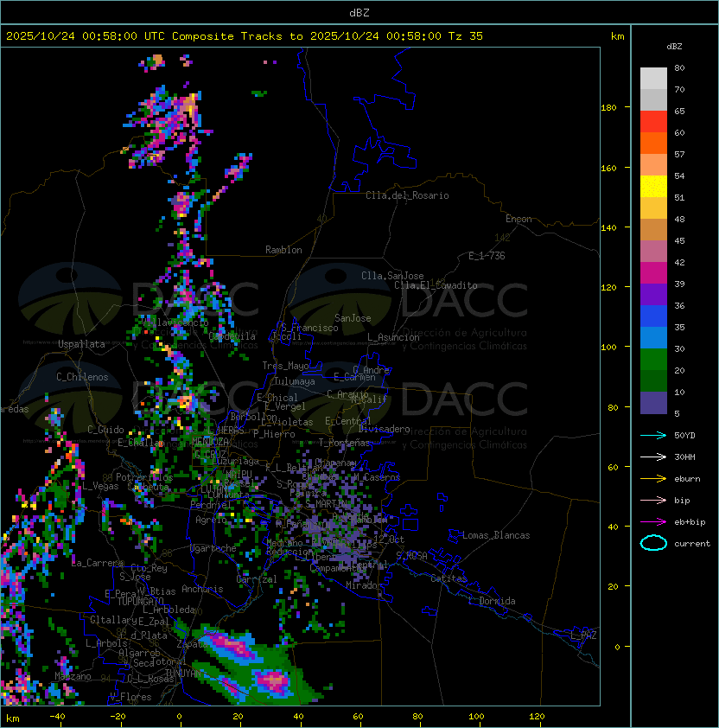
Task: Click the 'Lomas_Blancas' map label
Action: pos(496,535)
